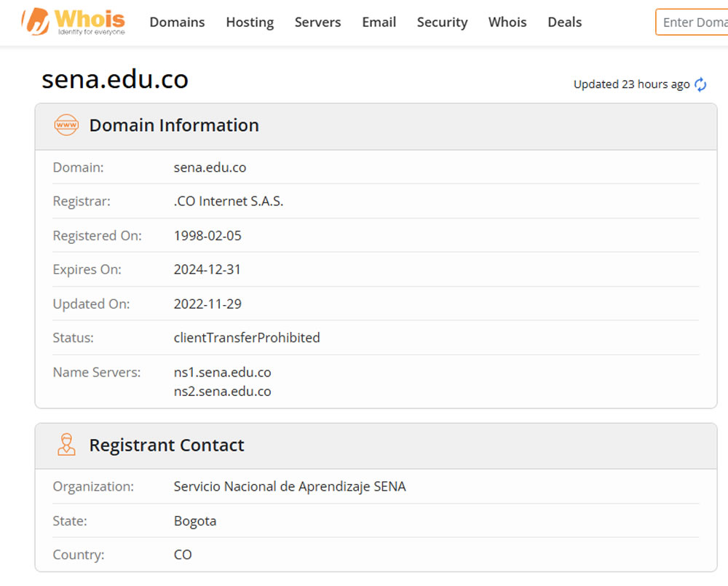Viewport: 728px width, 586px height.
Task: Click the 'Status:' label
Action: click(x=73, y=338)
